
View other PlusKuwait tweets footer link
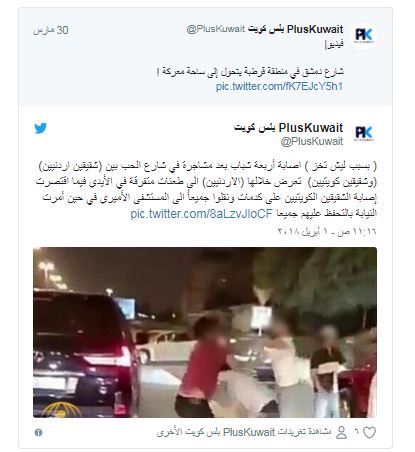pyautogui.click(x=244, y=432)
